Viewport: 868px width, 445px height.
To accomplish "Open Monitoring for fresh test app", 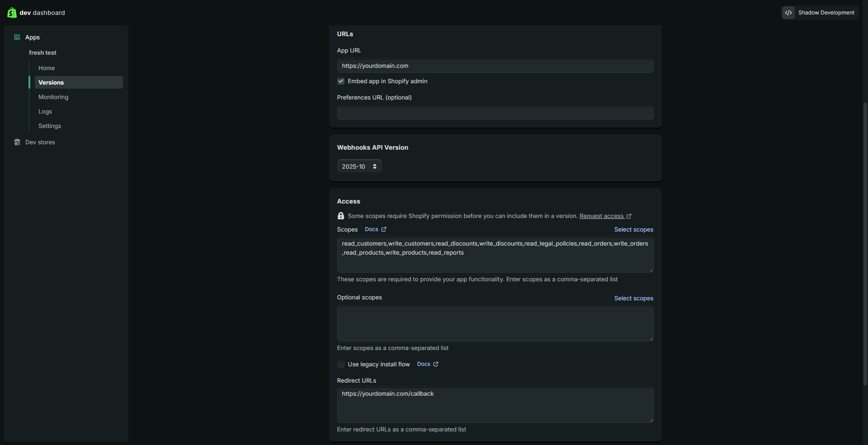I will click(x=53, y=97).
